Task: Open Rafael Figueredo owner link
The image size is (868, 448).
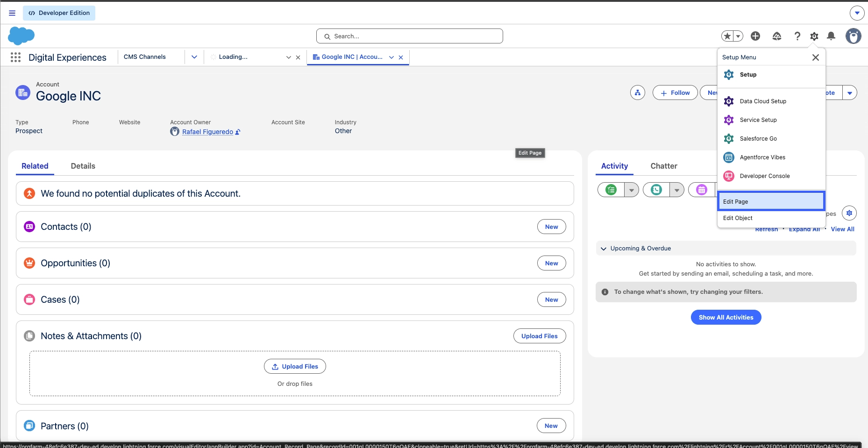Action: coord(207,132)
